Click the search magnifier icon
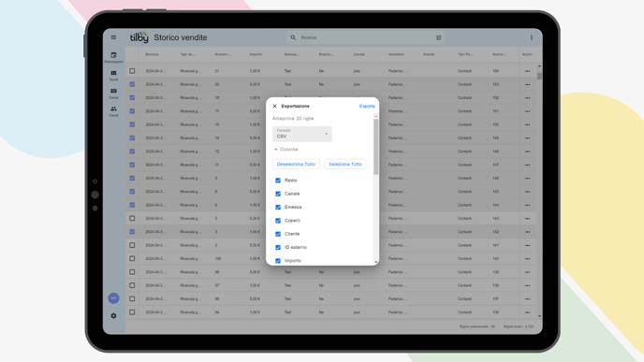 (293, 37)
